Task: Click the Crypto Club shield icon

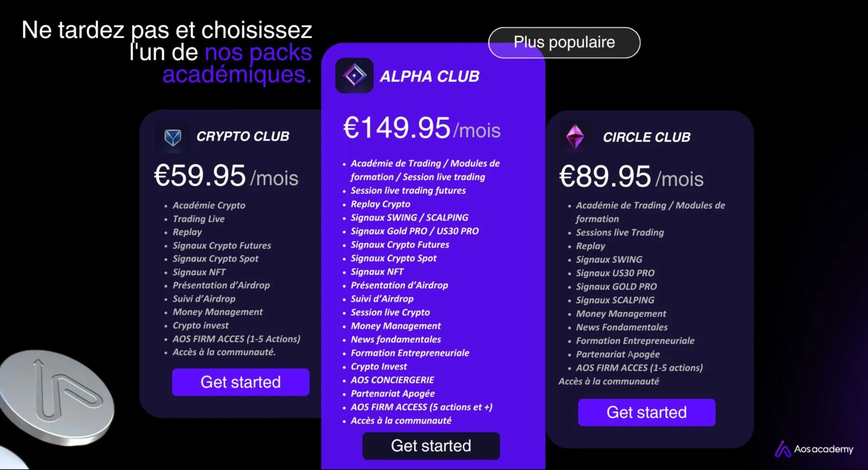Action: click(173, 137)
